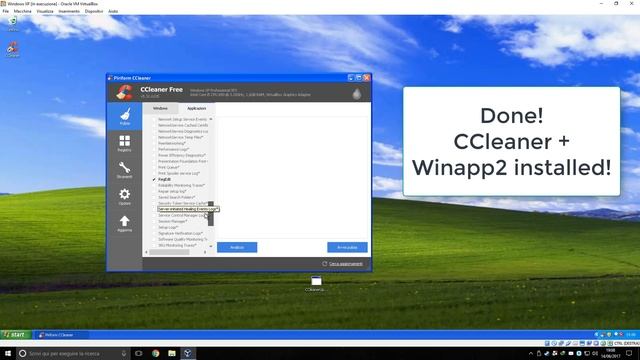Open the VirtualBox Inserimento menu
640x360 pixels.
pyautogui.click(x=69, y=11)
